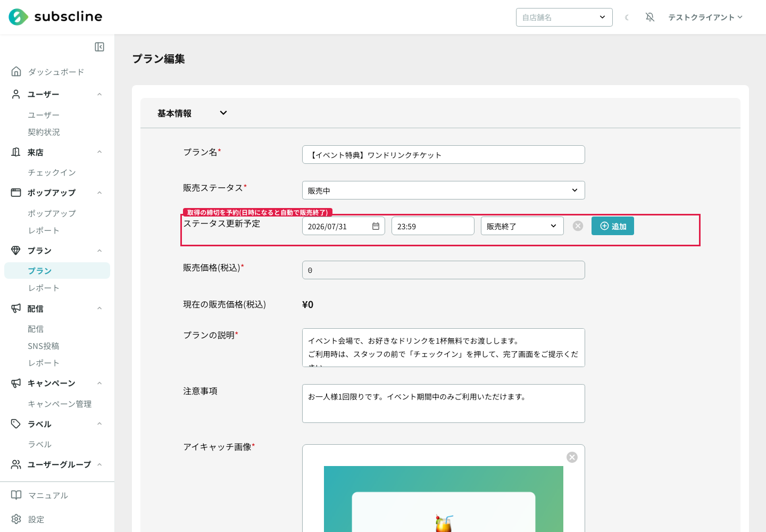Select highlighted プラン sidebar item
Screen dimensions: 766x532
pos(57,271)
